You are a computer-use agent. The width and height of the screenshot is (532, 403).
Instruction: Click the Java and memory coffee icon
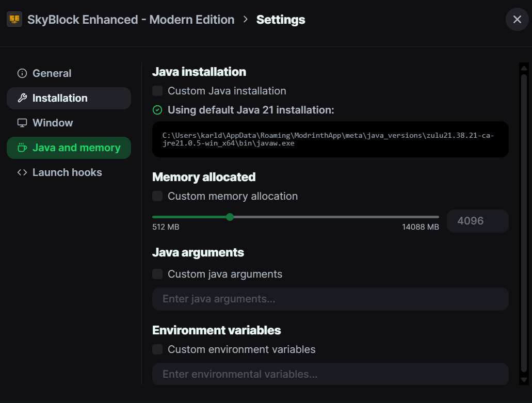(x=22, y=148)
